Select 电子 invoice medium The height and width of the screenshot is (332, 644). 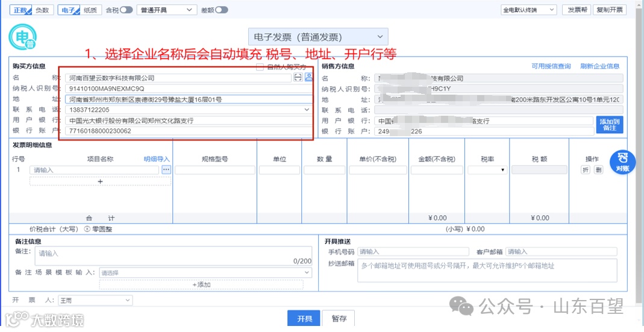click(x=69, y=10)
